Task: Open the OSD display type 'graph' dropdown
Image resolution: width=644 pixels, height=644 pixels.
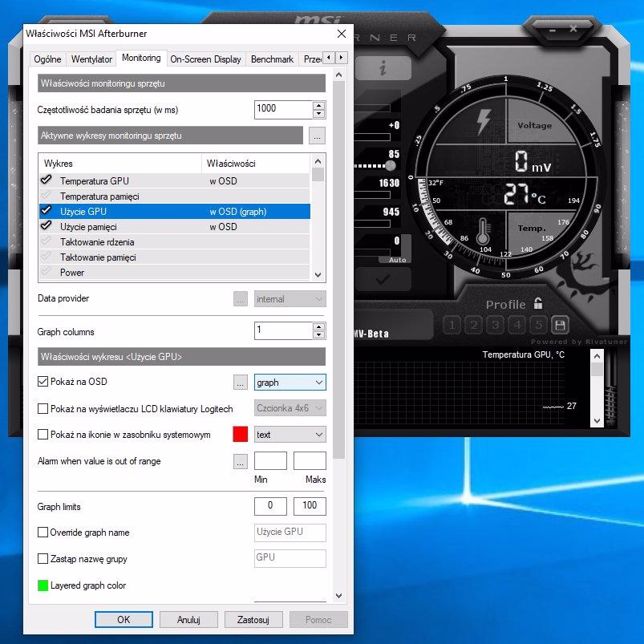Action: pyautogui.click(x=290, y=383)
